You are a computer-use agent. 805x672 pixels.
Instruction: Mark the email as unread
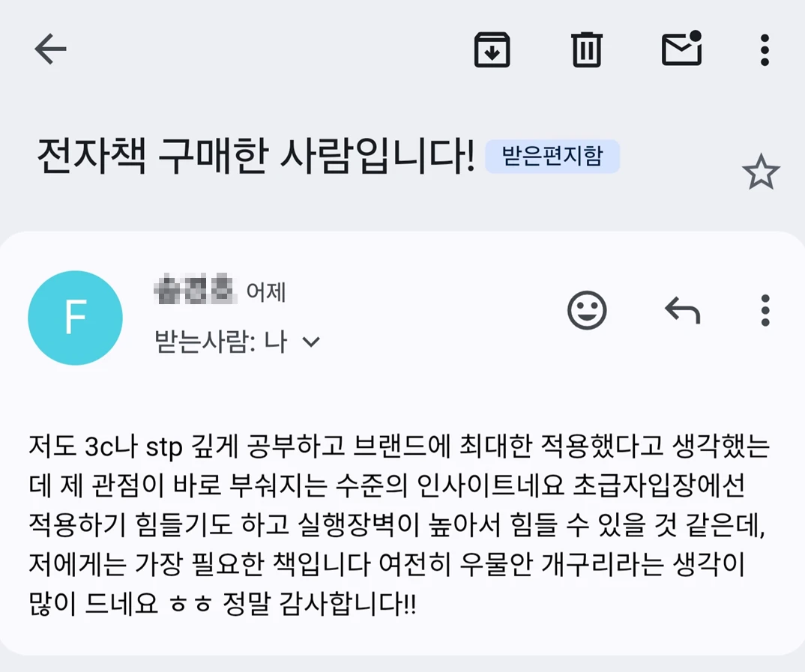[x=681, y=49]
